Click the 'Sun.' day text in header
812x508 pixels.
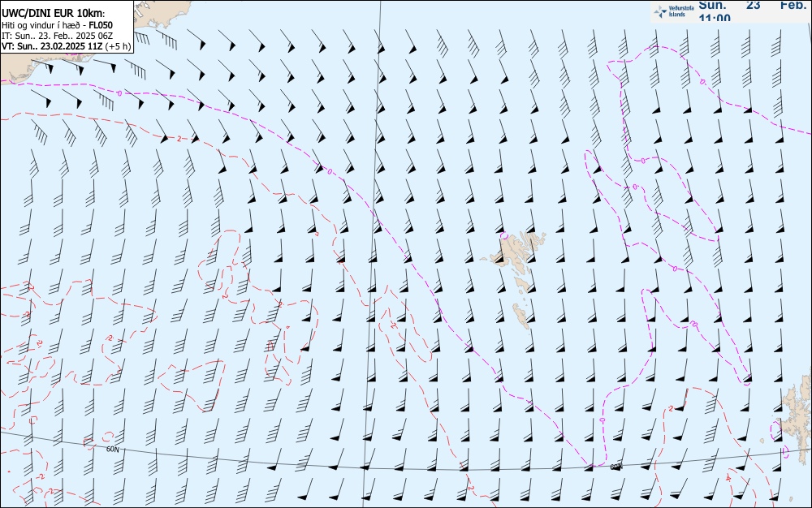(713, 5)
